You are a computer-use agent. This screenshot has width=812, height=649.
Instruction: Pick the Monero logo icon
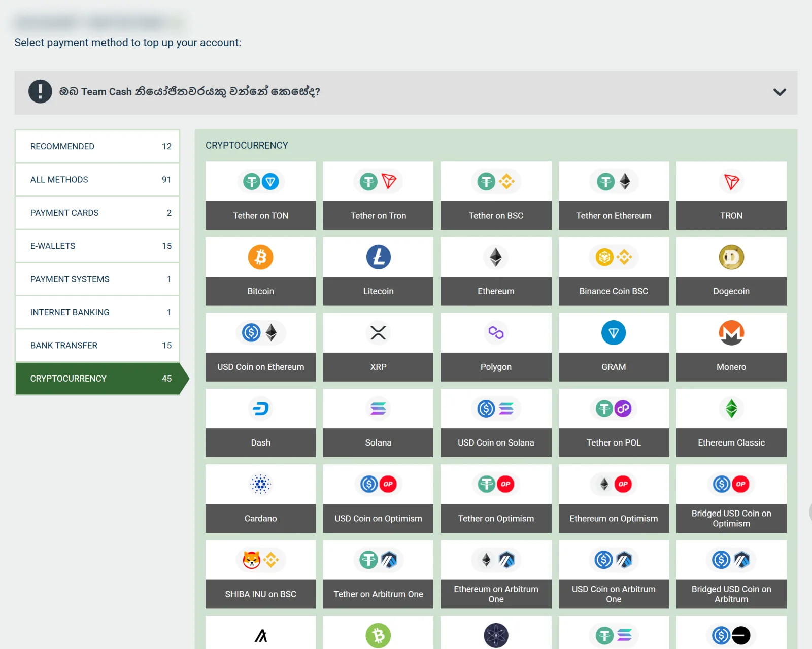click(x=731, y=333)
